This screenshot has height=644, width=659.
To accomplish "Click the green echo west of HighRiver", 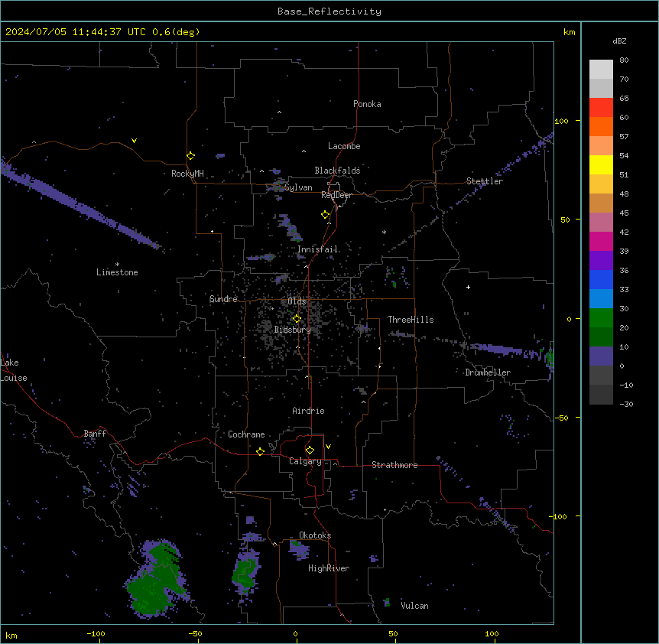I will (x=245, y=573).
